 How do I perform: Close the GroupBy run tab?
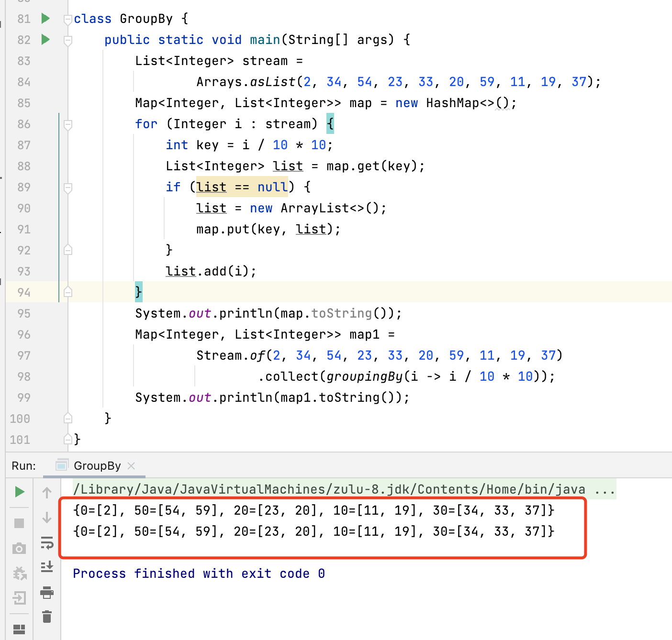pyautogui.click(x=132, y=466)
